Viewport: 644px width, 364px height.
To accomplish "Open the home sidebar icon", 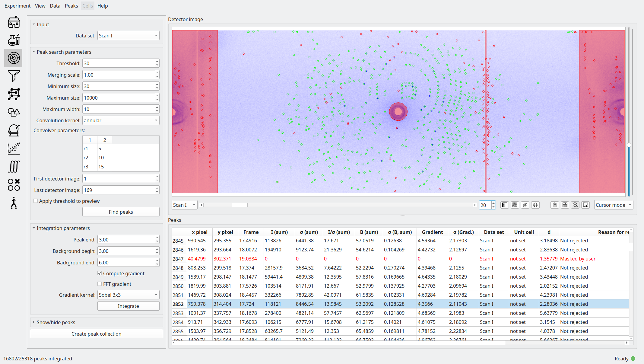I will tap(14, 22).
